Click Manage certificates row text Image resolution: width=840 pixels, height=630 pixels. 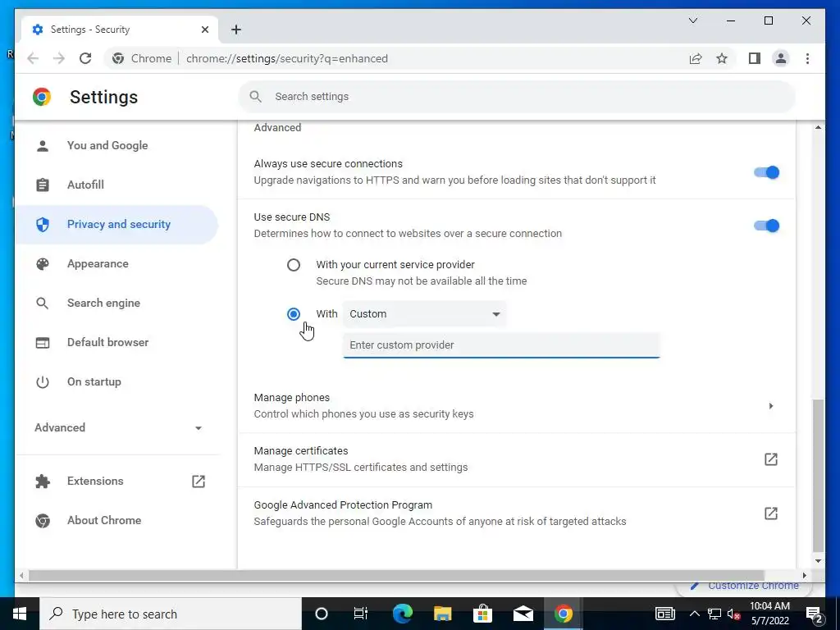click(301, 451)
